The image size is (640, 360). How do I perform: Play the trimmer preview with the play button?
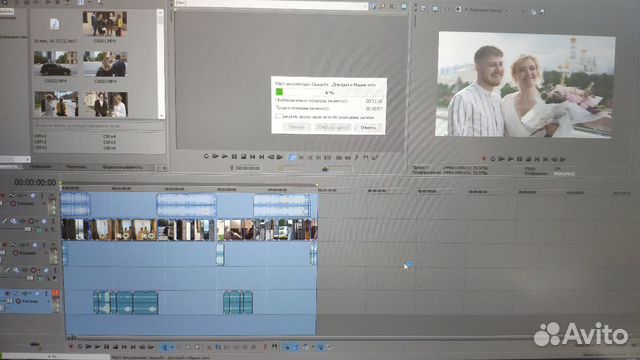(x=224, y=157)
